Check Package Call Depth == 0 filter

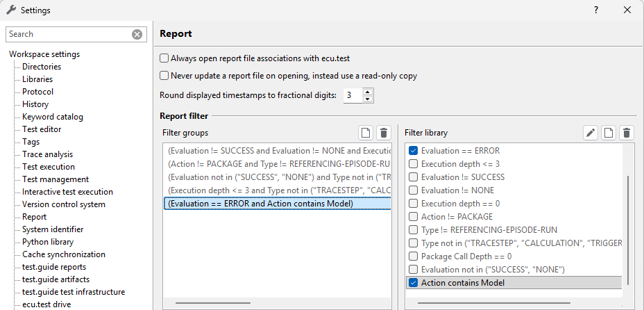tap(413, 256)
